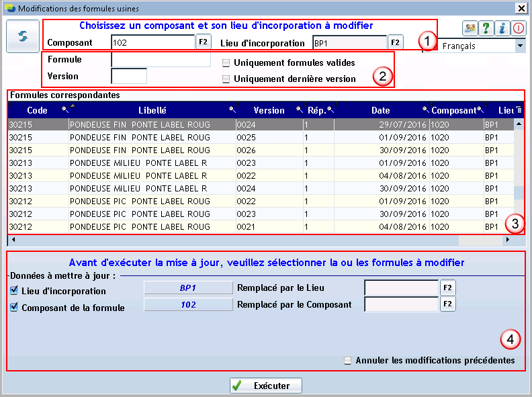Viewport: 532px width, 397px height.
Task: Enable Uniquement formules valides checkbox
Action: [226, 62]
